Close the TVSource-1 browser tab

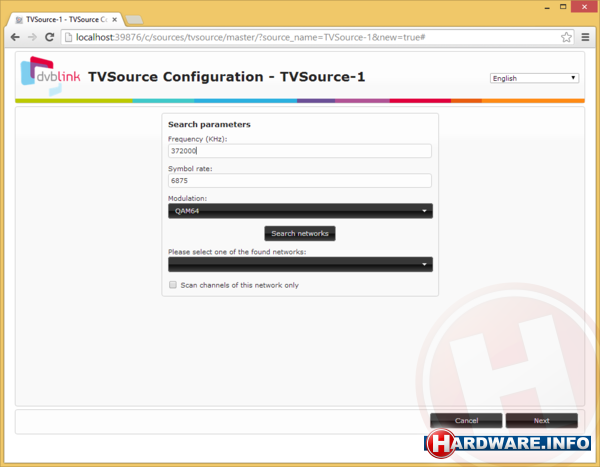[114, 20]
